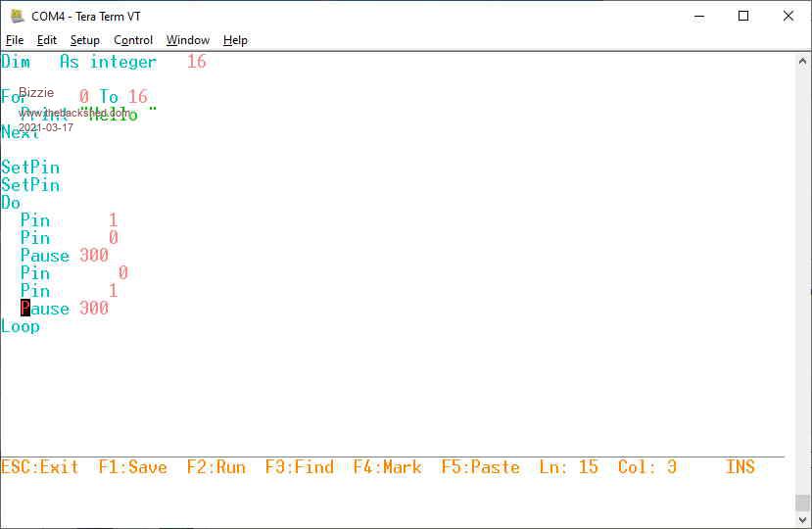
Task: Minimize the Tera Term window
Action: point(699,16)
